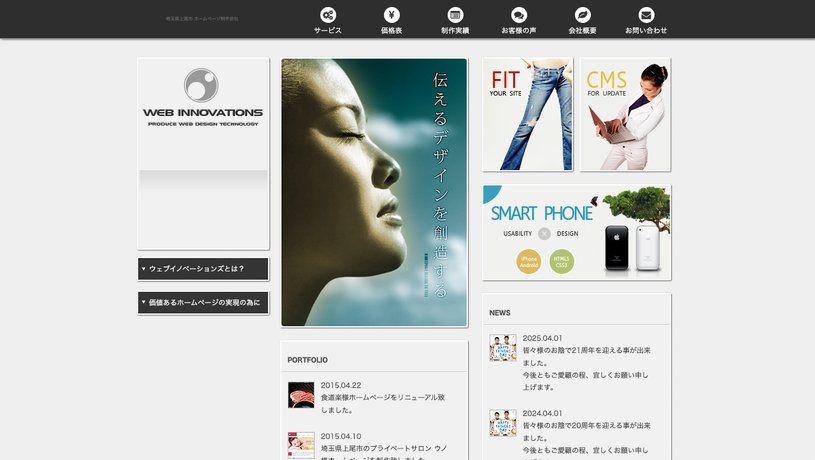Click PRODUCE WEB DESIGN TECHNOLOGY tagline
Image resolution: width=815 pixels, height=460 pixels.
203,124
